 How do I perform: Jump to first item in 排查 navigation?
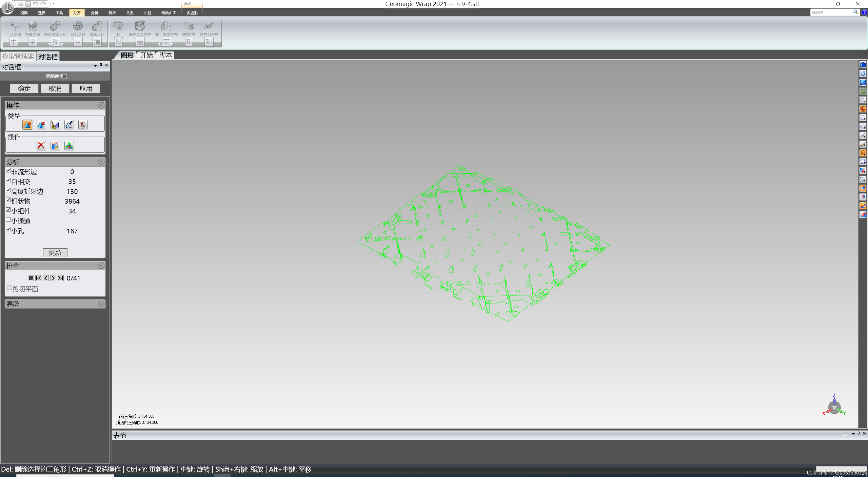(x=38, y=278)
